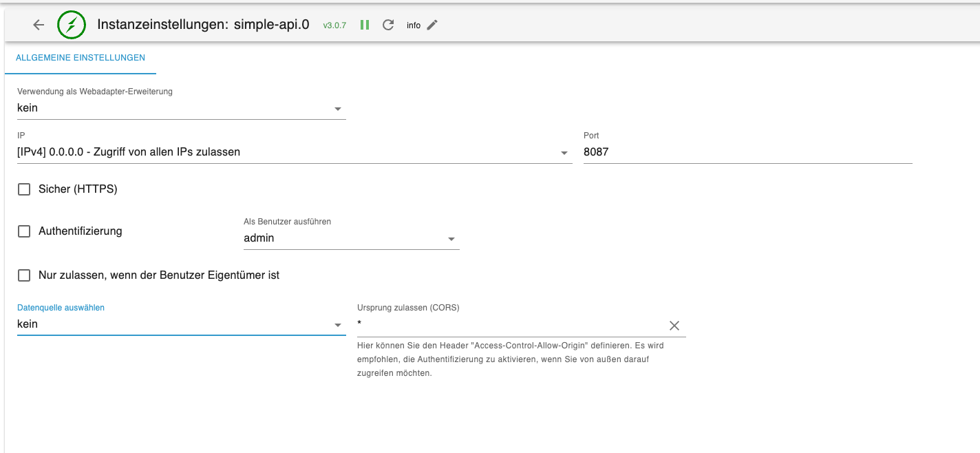980x453 pixels.
Task: Toggle the Authentifizierung checkbox
Action: (x=24, y=231)
